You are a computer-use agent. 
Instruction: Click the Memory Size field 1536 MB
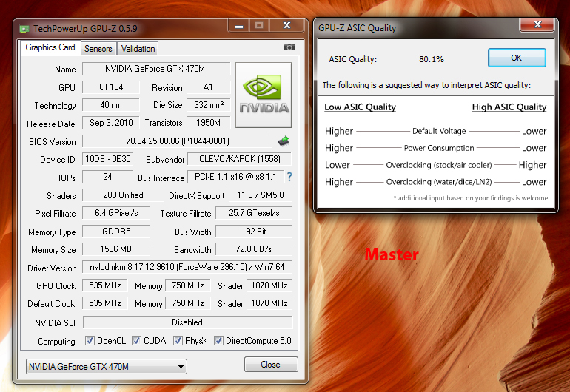pyautogui.click(x=116, y=249)
